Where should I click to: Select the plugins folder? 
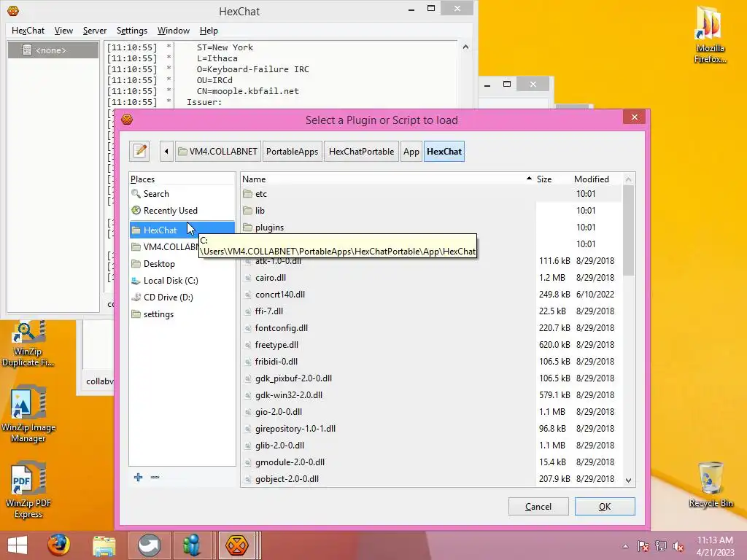(431, 227)
